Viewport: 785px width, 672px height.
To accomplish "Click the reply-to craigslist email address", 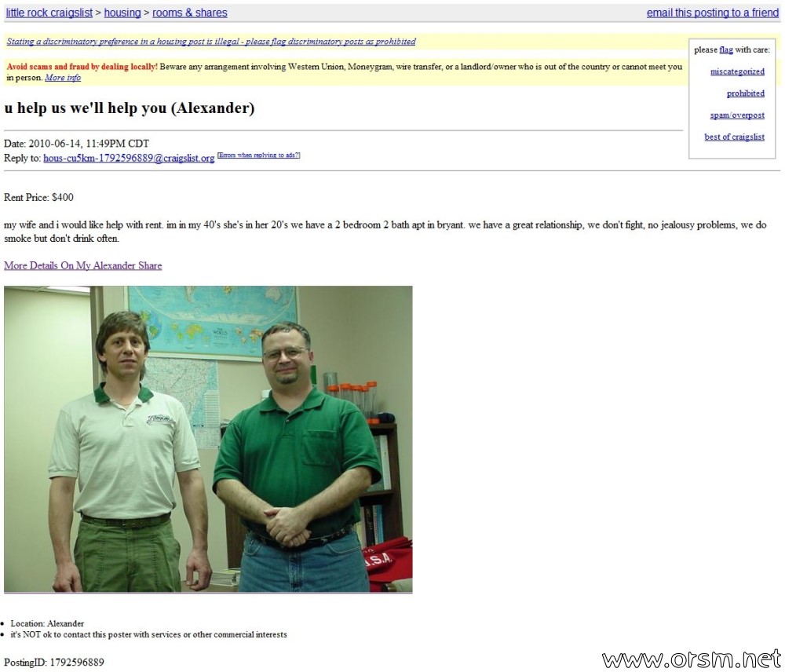I will pos(129,158).
